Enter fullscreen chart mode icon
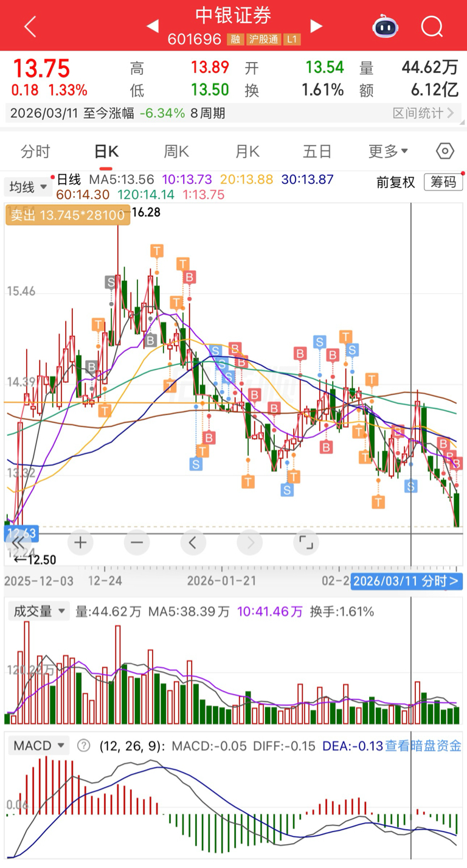 pyautogui.click(x=305, y=542)
